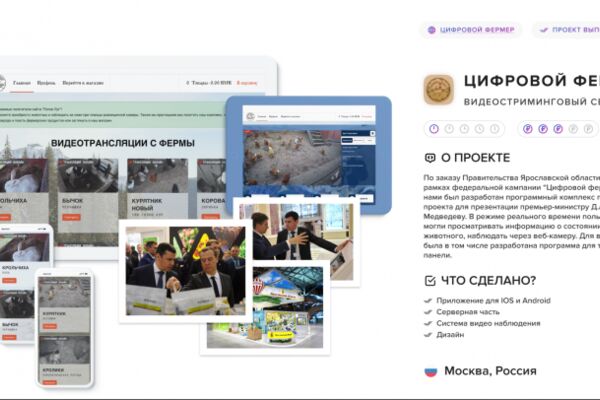Tap the КУРЯТНИК stream image on the front phone
The height and width of the screenshot is (400, 600).
point(65,292)
